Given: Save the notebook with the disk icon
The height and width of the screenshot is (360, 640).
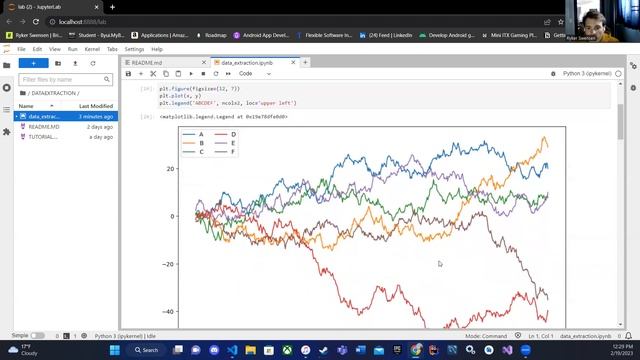Looking at the screenshot, I should (128, 74).
